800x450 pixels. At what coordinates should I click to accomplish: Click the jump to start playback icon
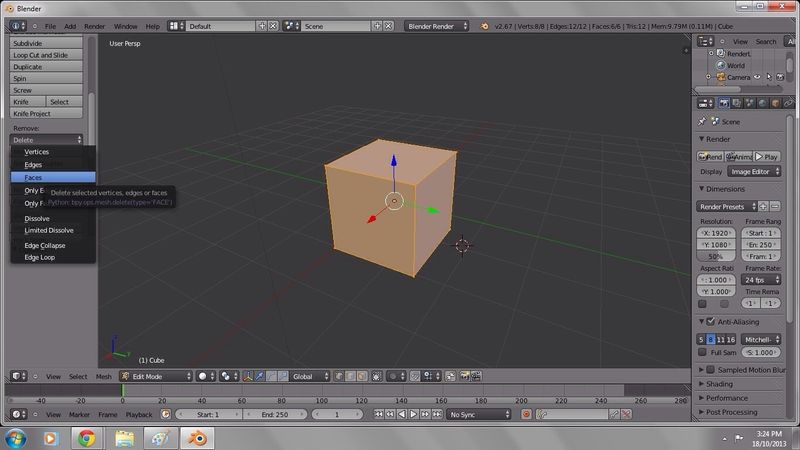[x=378, y=414]
